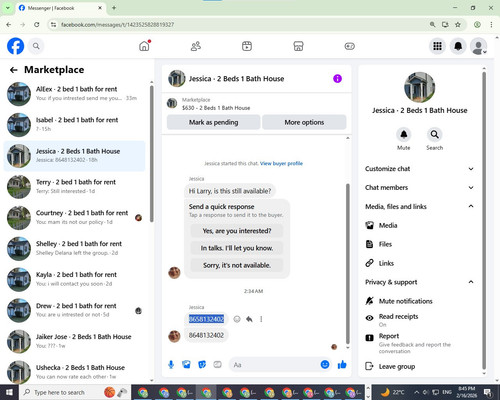Send a voice clip with microphone icon

(171, 365)
